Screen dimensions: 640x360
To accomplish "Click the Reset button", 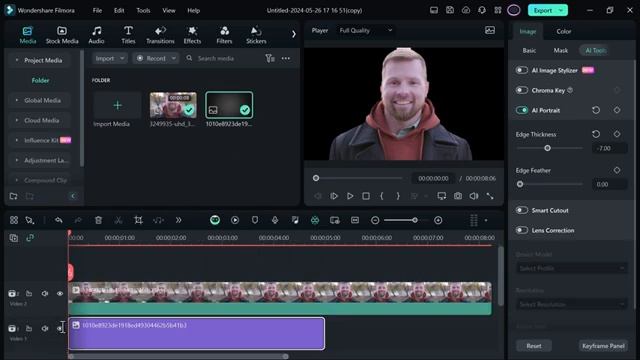I will [x=533, y=346].
